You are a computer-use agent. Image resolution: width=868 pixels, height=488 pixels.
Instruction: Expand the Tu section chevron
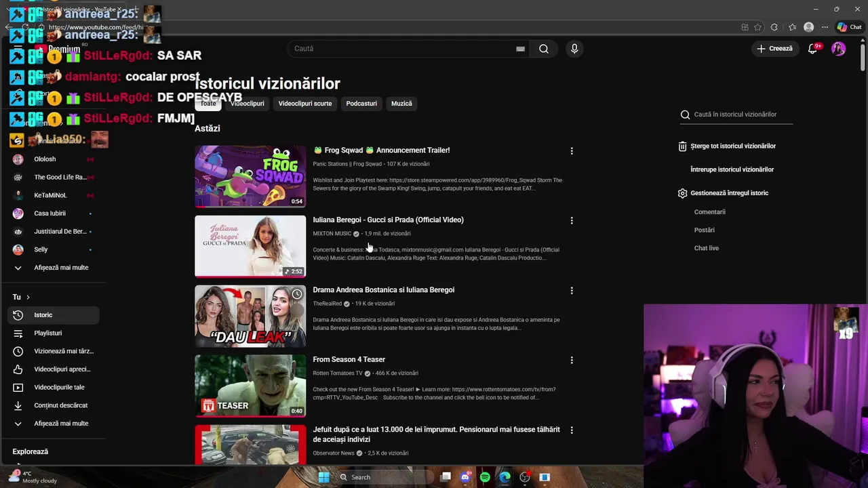pos(28,297)
